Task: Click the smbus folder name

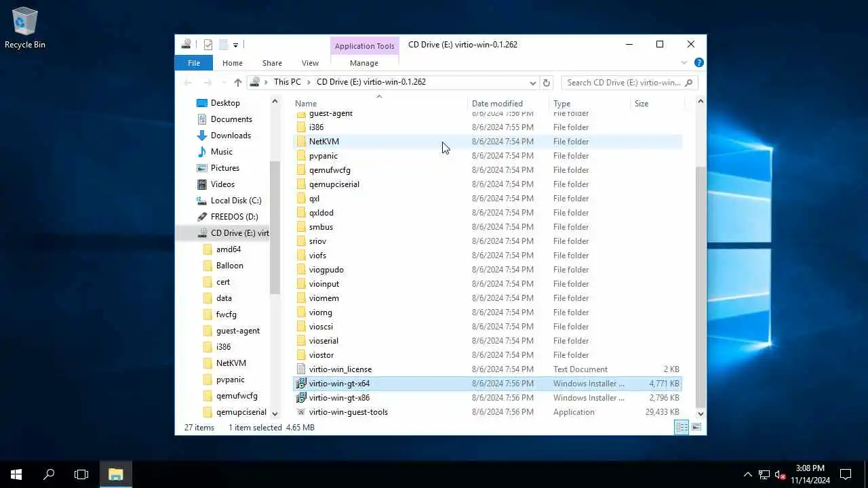Action: pos(321,227)
